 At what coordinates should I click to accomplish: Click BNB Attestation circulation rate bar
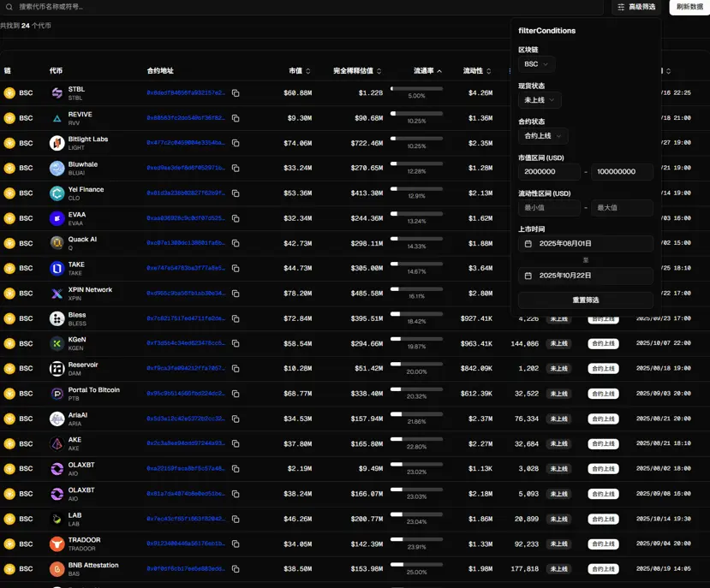(x=416, y=565)
